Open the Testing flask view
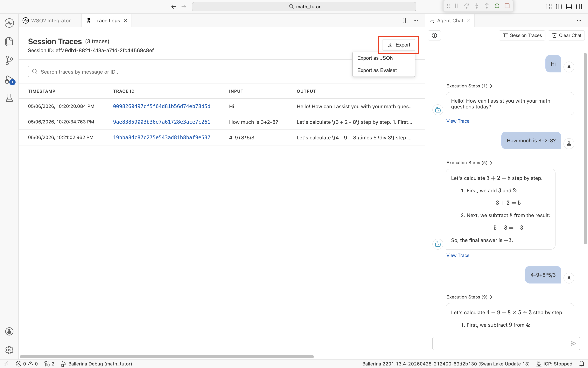 click(x=9, y=98)
